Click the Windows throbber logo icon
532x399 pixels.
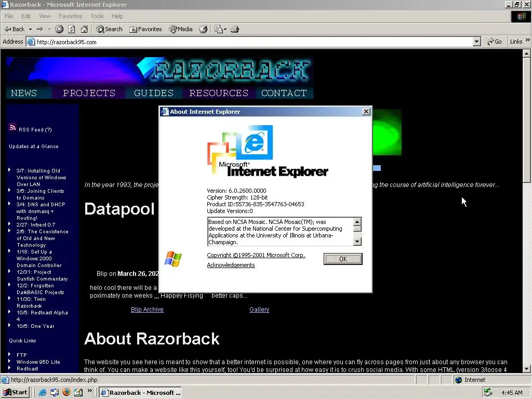(521, 16)
